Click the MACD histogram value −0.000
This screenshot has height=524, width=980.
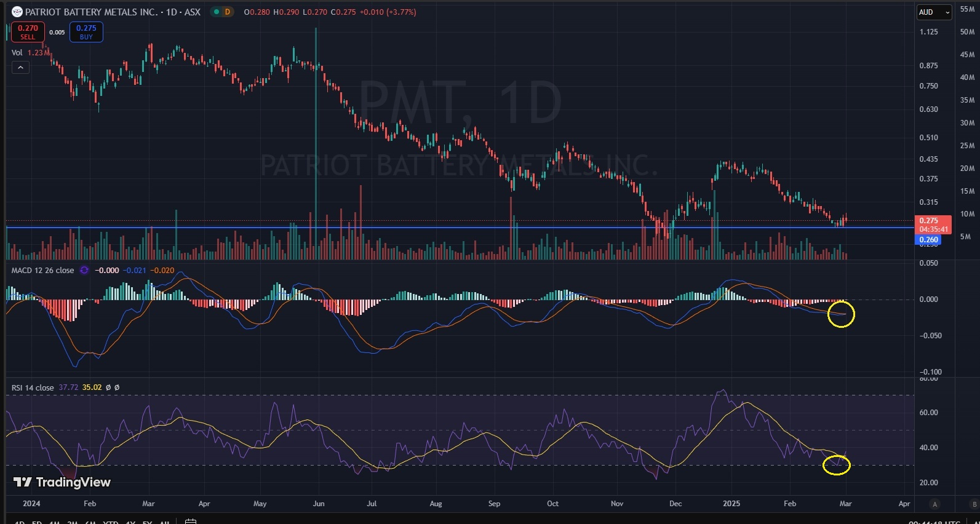tap(107, 271)
